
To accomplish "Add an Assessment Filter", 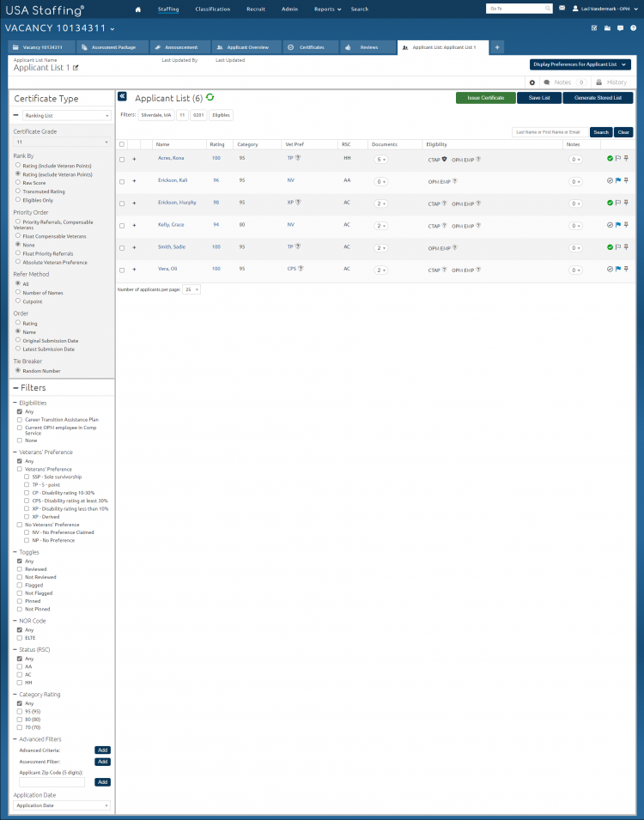I will [x=102, y=762].
